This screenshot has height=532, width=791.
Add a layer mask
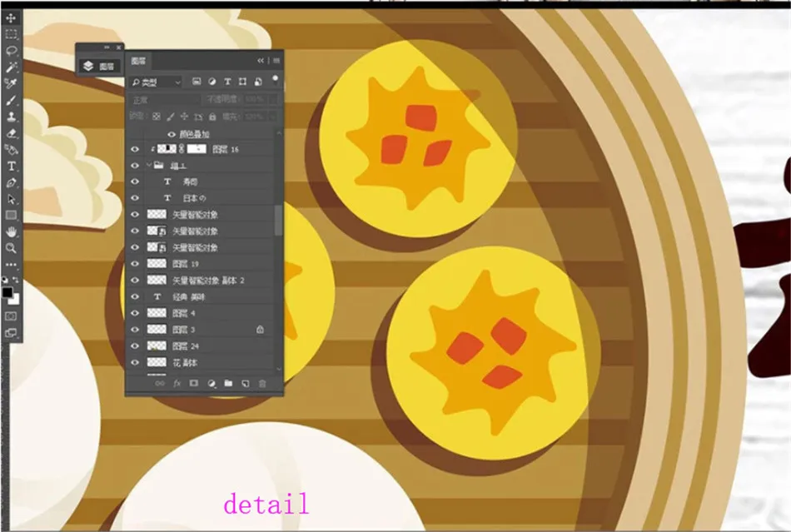click(x=194, y=384)
